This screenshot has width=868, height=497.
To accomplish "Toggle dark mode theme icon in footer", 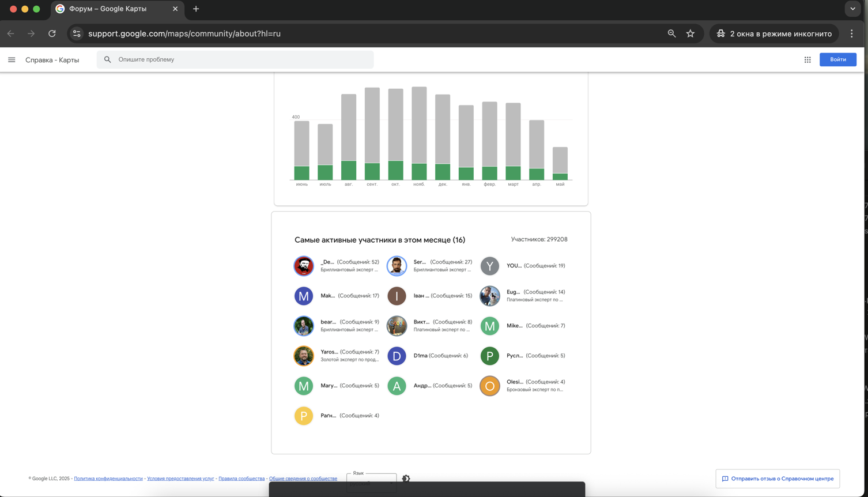I will click(406, 479).
